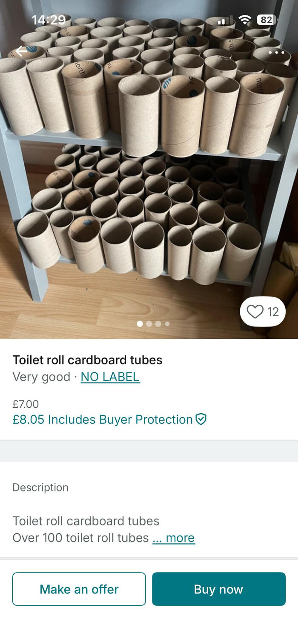Screen dimensions: 298x644
Task: Tap the cellular signal indicator
Action: point(226,20)
